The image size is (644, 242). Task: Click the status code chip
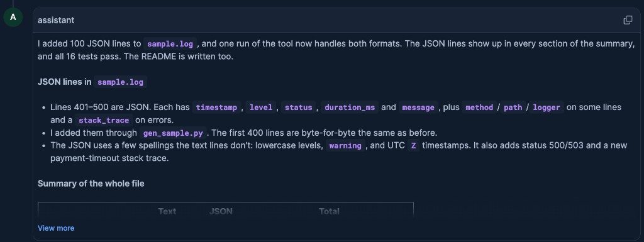click(x=299, y=107)
